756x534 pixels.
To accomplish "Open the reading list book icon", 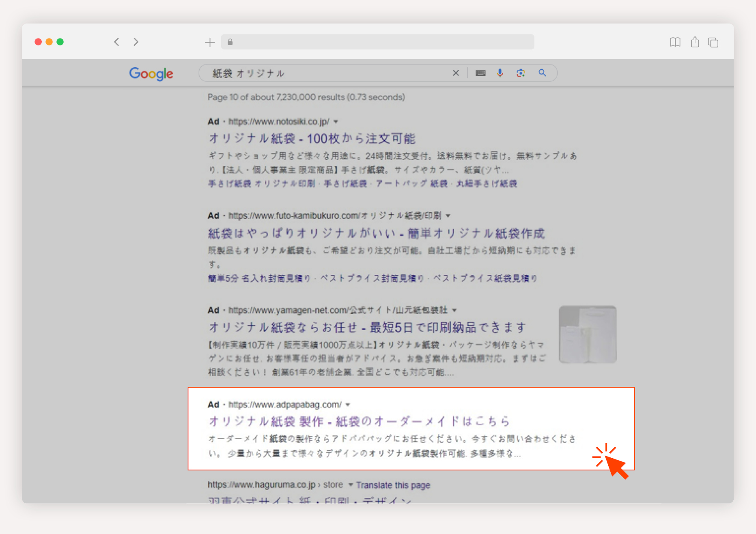I will pyautogui.click(x=675, y=42).
